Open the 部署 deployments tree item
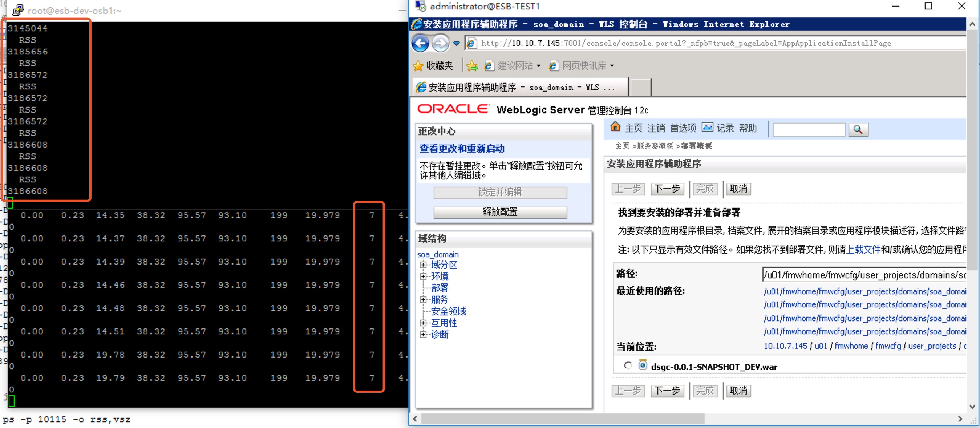980x428 pixels. tap(440, 288)
